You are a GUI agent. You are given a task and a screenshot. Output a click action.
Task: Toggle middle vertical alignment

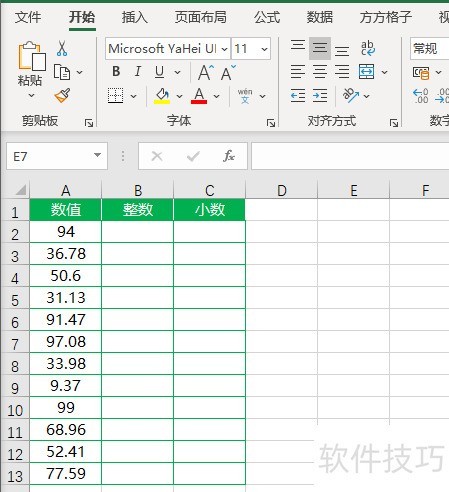[320, 49]
